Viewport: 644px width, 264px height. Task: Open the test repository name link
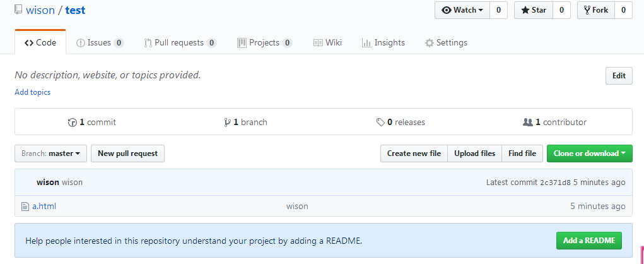75,10
